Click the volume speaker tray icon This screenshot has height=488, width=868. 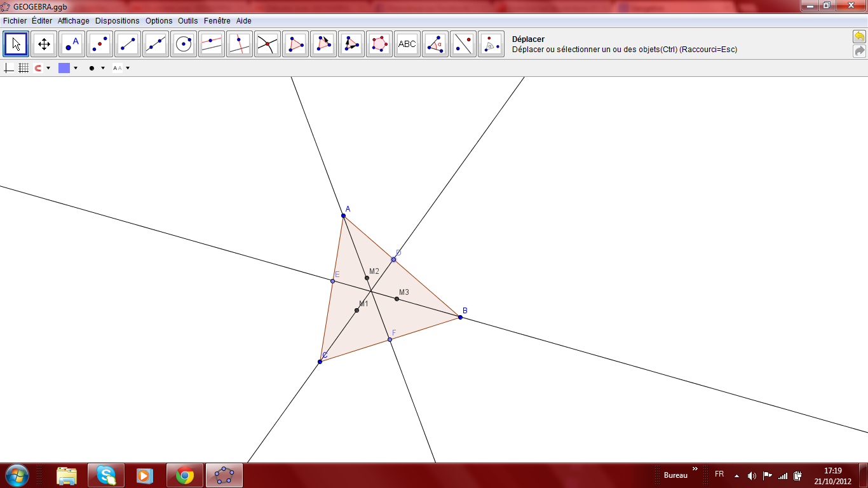(x=752, y=475)
